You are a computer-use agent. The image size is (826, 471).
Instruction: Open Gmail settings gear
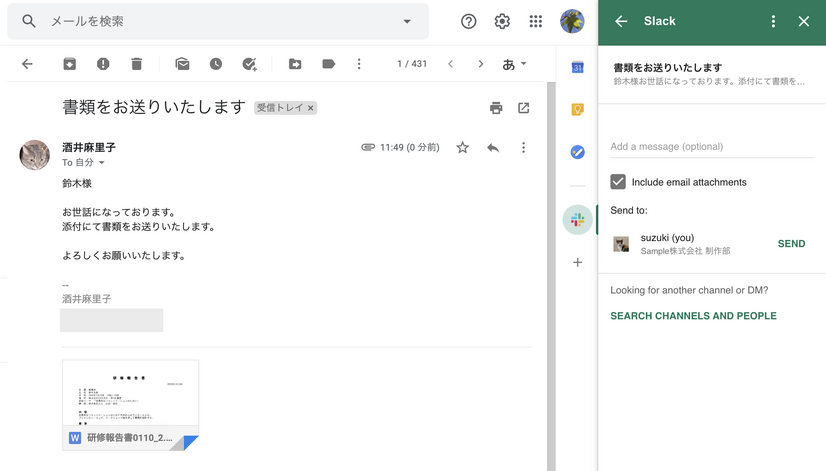[502, 21]
